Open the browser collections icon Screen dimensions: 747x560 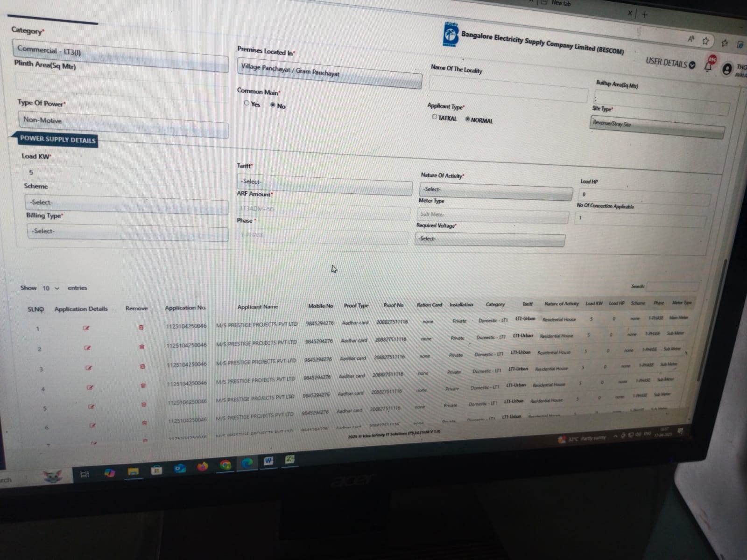pyautogui.click(x=740, y=45)
